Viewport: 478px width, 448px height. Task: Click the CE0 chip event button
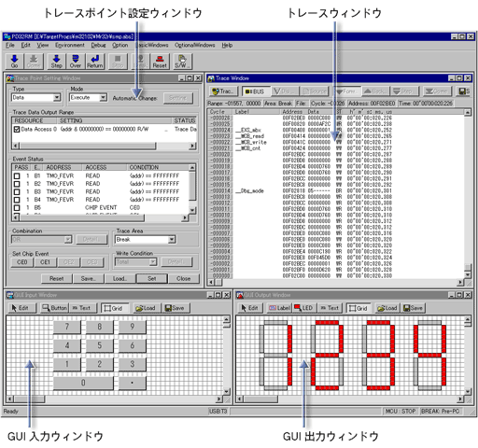click(x=22, y=262)
